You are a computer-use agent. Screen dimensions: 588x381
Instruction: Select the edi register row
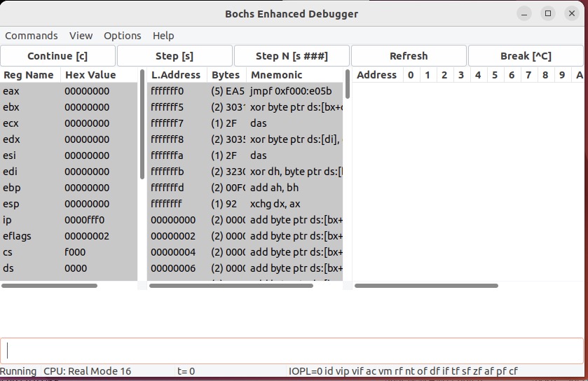(69, 172)
